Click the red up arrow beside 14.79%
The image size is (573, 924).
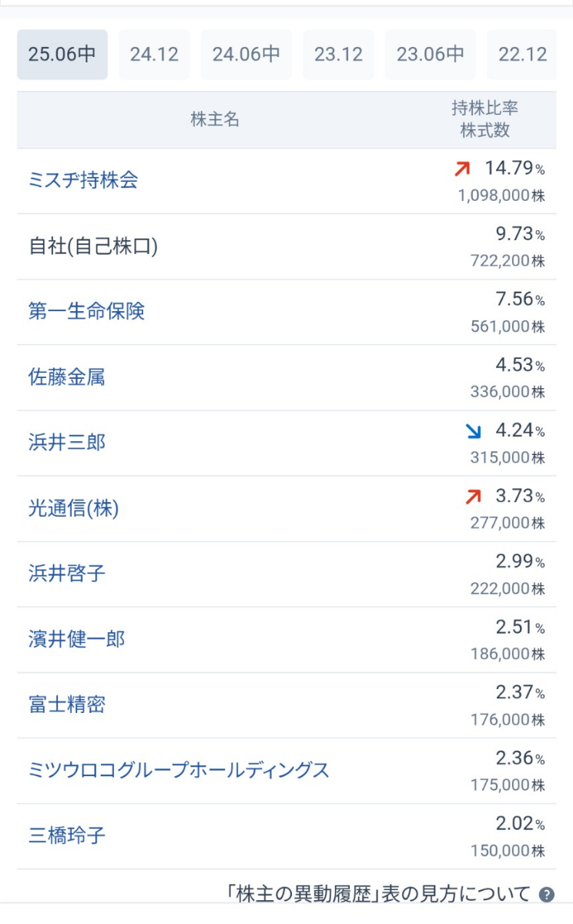(462, 169)
